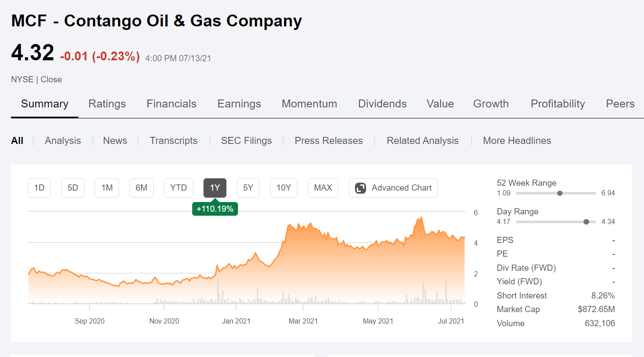Screen dimensions: 644x357
Task: Show MAX chart history
Action: tap(323, 188)
